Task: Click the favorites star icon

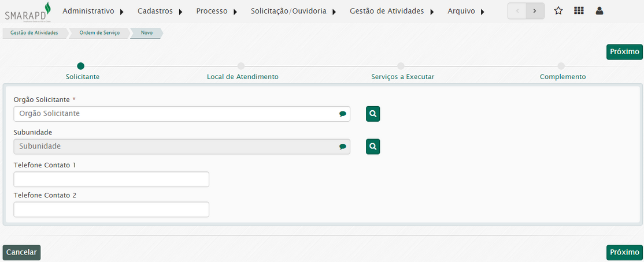Action: pyautogui.click(x=558, y=11)
